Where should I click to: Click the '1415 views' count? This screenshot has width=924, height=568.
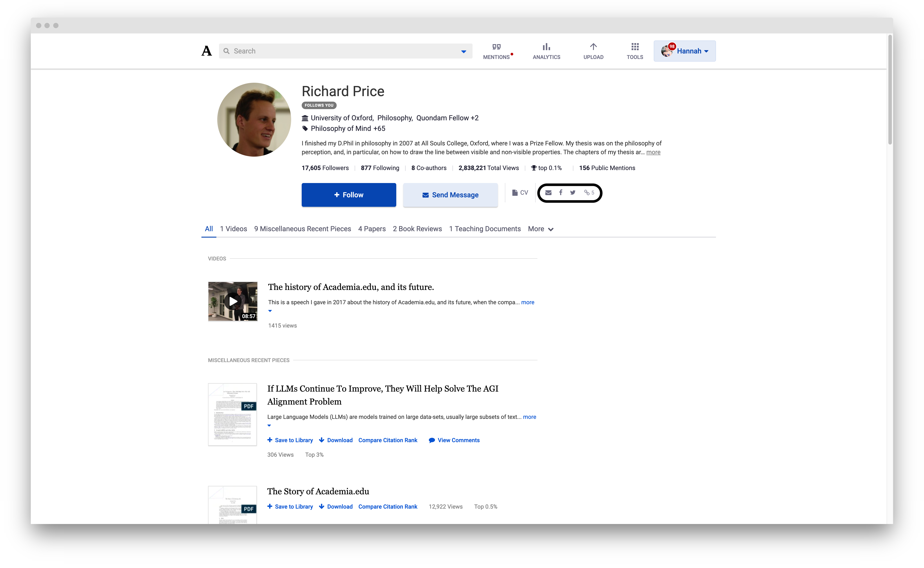coord(282,326)
